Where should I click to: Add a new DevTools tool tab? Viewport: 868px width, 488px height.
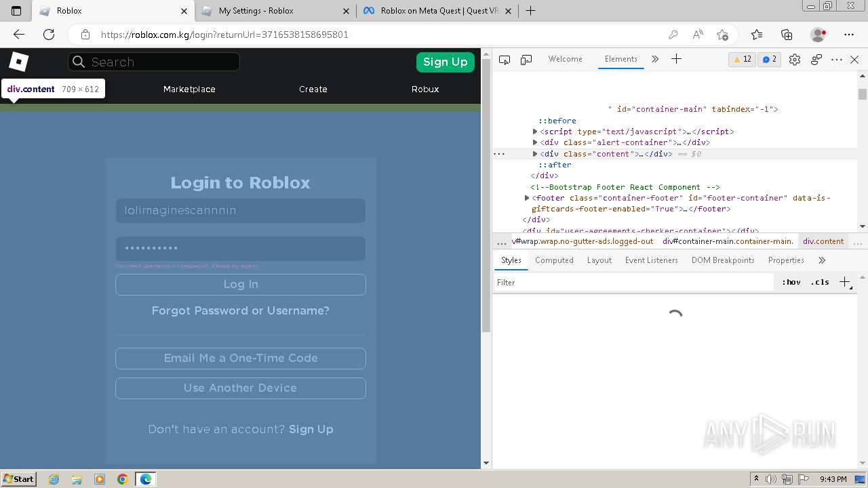676,59
